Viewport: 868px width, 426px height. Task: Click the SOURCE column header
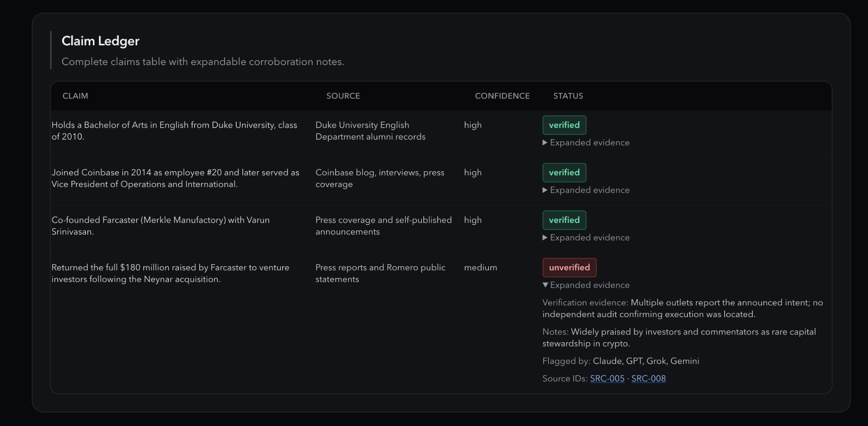point(343,96)
